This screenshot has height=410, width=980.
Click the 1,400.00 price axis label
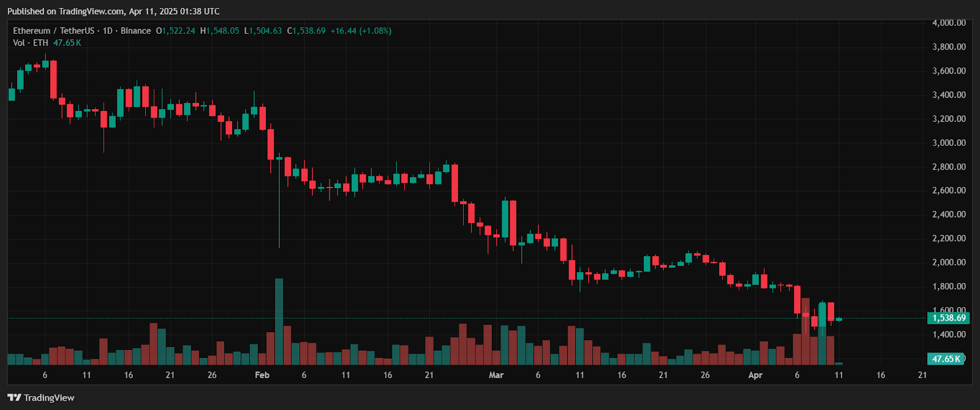[949, 334]
